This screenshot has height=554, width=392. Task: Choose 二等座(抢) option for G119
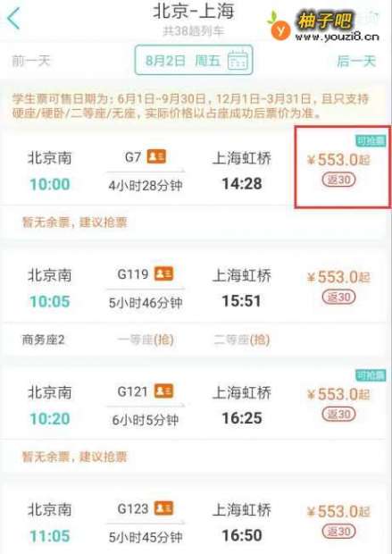click(x=242, y=340)
